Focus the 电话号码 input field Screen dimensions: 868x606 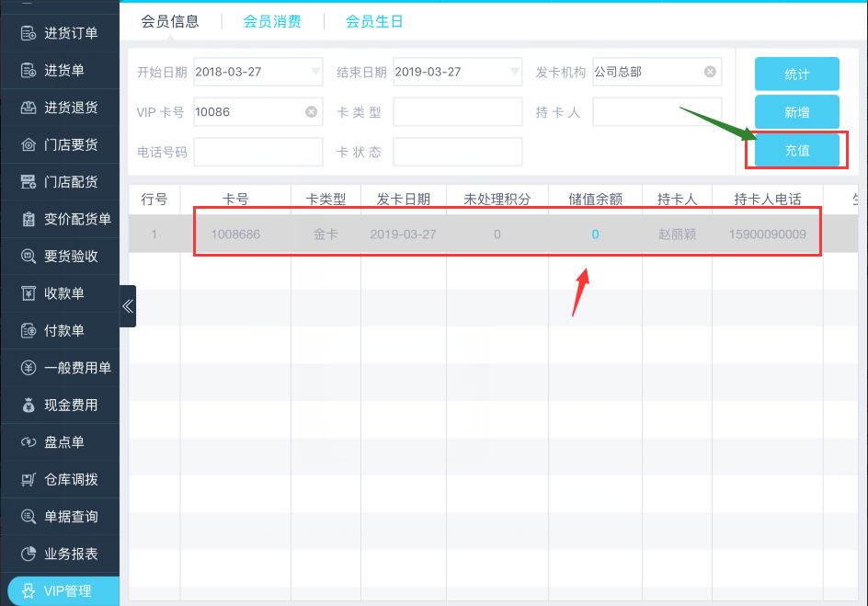[258, 152]
